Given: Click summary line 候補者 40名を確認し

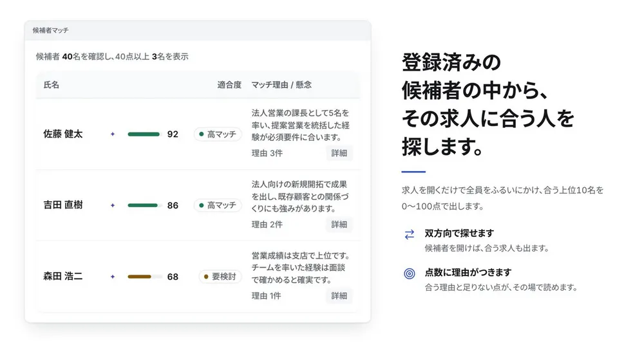Looking at the screenshot, I should point(111,57).
